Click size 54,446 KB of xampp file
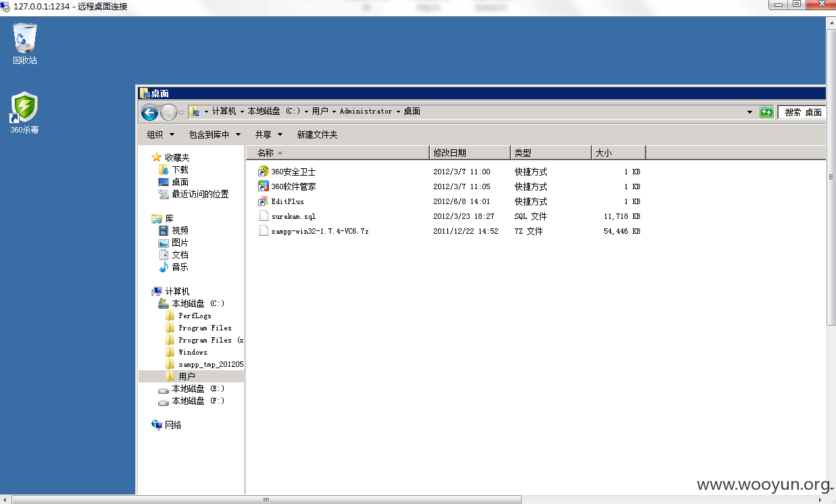This screenshot has height=504, width=836. point(622,231)
